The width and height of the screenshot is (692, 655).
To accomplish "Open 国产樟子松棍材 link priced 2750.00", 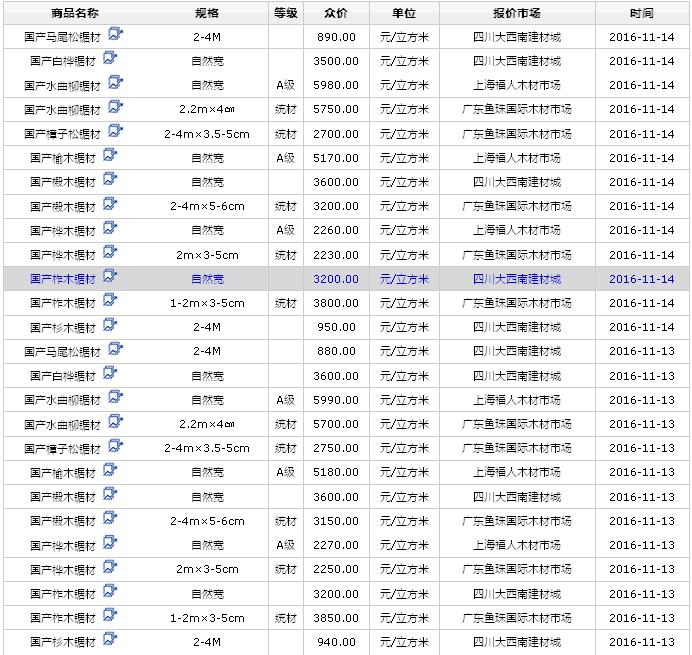I will 62,449.
